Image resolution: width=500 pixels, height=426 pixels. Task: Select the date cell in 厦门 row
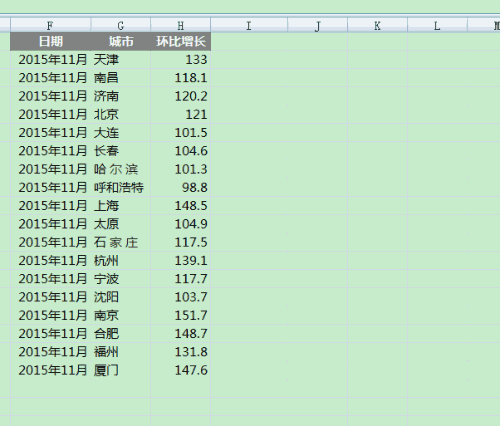click(x=50, y=370)
